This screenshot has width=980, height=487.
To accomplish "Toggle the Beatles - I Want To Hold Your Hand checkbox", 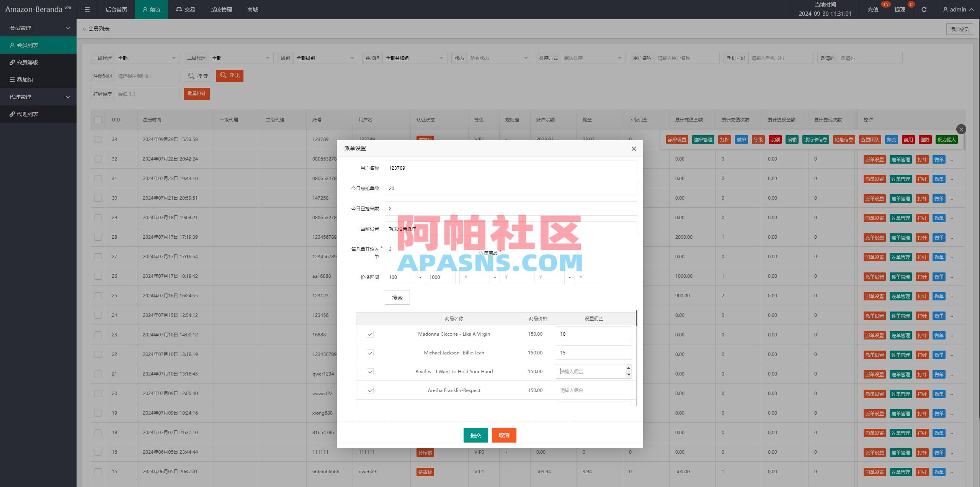I will point(370,371).
